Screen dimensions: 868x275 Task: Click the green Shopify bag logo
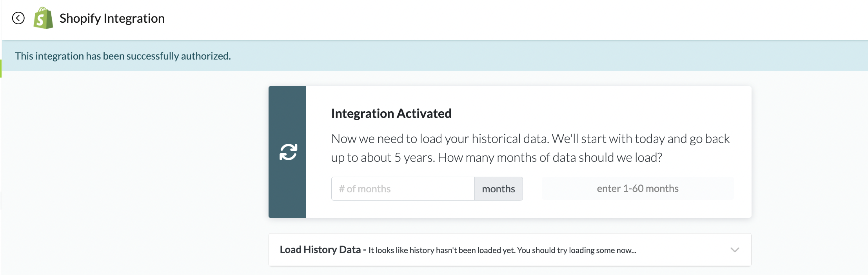tap(43, 18)
